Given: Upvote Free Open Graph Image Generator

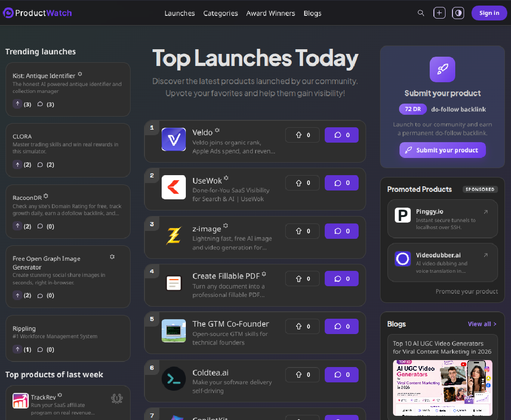Looking at the screenshot, I should pyautogui.click(x=17, y=295).
